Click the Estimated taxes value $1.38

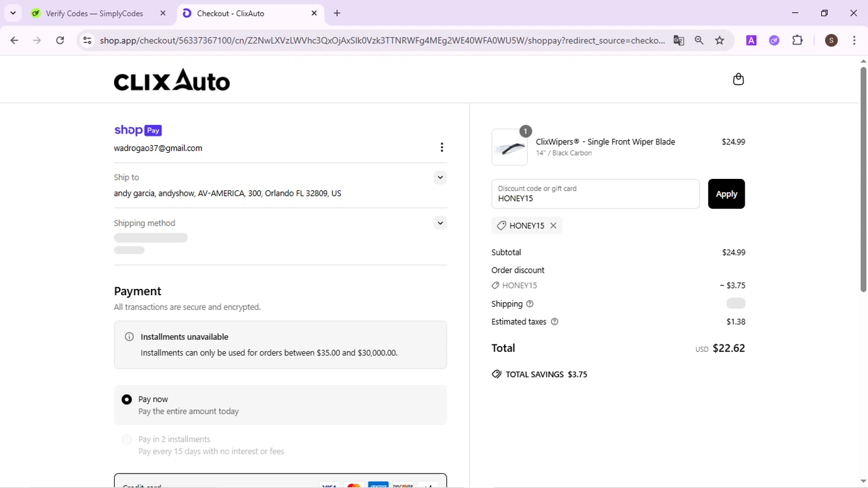pos(736,322)
